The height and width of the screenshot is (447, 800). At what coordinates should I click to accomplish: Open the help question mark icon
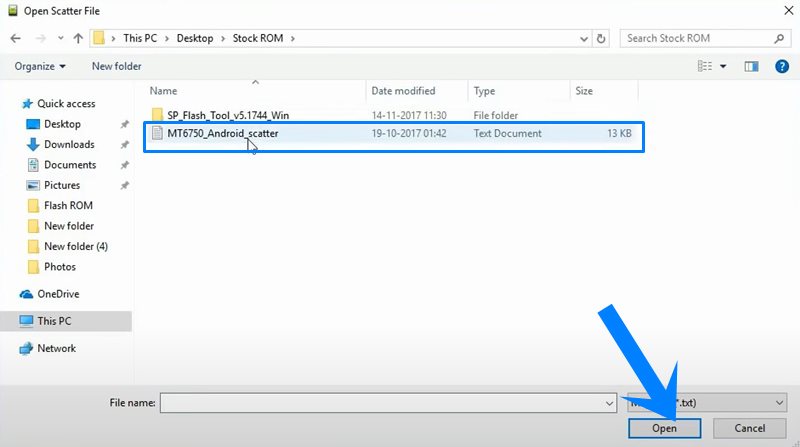click(782, 66)
